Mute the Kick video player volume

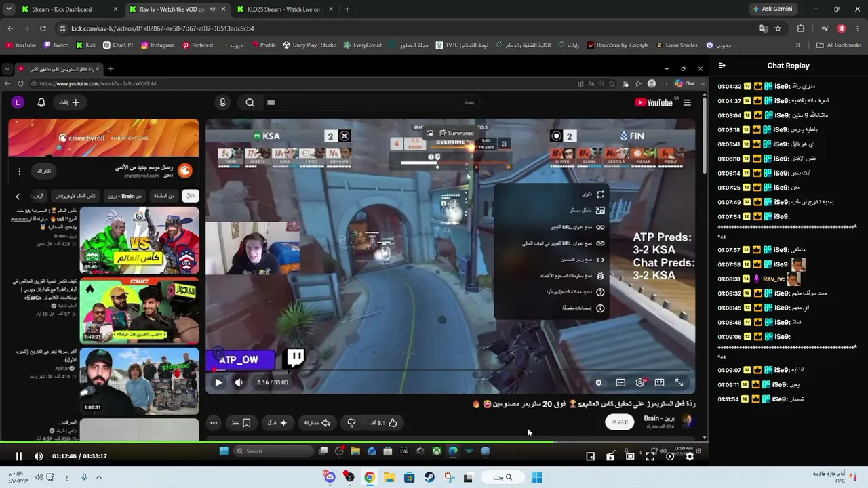pyautogui.click(x=39, y=456)
